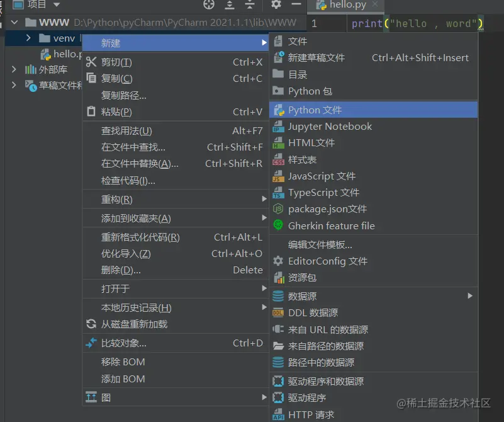The image size is (504, 422).
Task: Choose 添加 BOM menu item
Action: (175, 379)
